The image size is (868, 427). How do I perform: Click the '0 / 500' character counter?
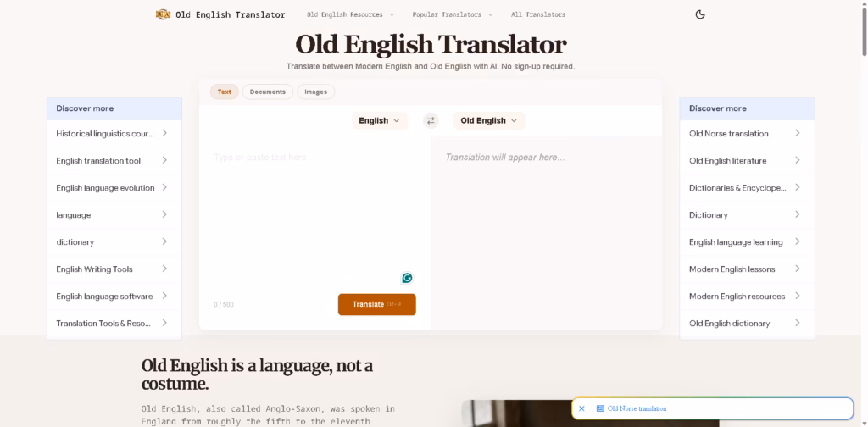tap(224, 305)
